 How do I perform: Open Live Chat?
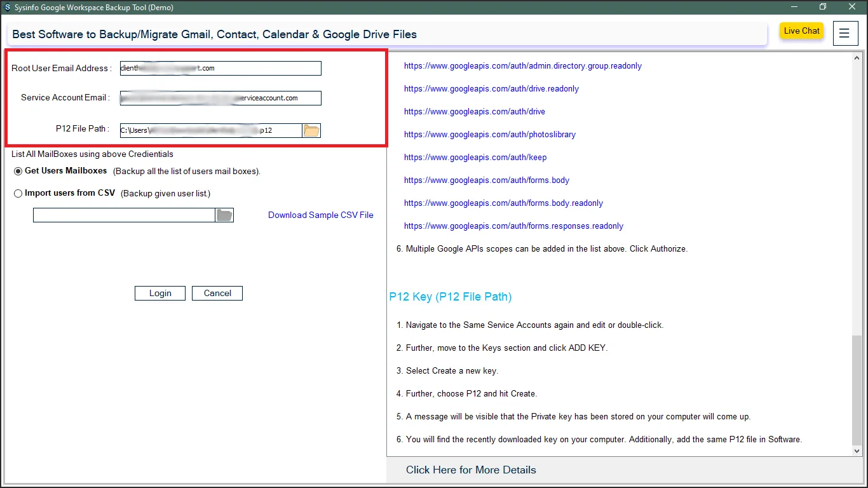(x=802, y=31)
